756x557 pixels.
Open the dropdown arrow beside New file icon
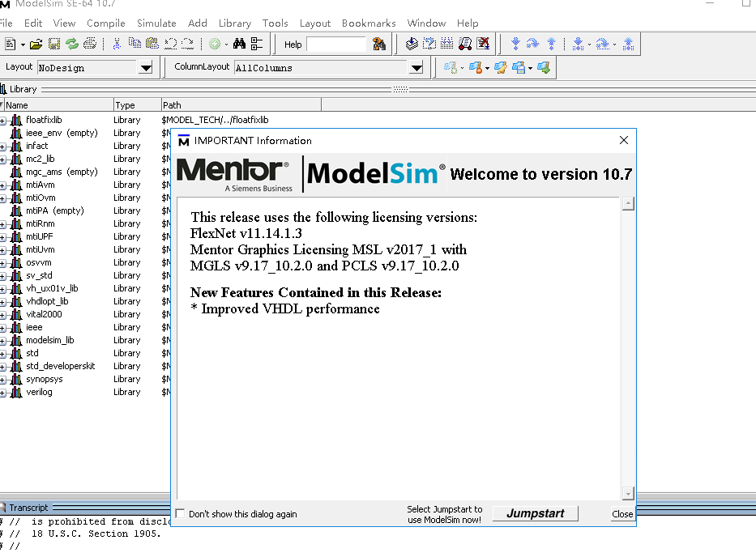(x=23, y=45)
